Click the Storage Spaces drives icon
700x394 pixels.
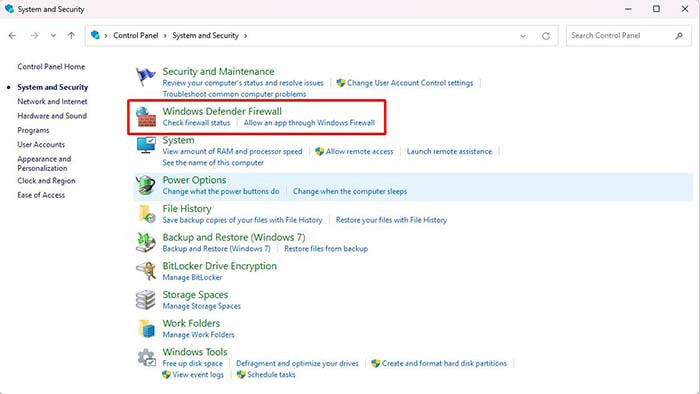pyautogui.click(x=146, y=300)
